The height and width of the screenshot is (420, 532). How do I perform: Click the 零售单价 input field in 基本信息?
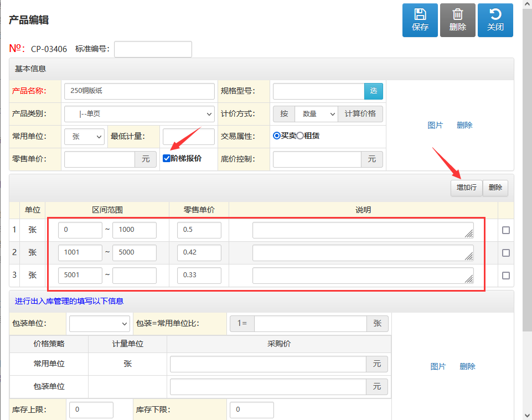point(100,159)
